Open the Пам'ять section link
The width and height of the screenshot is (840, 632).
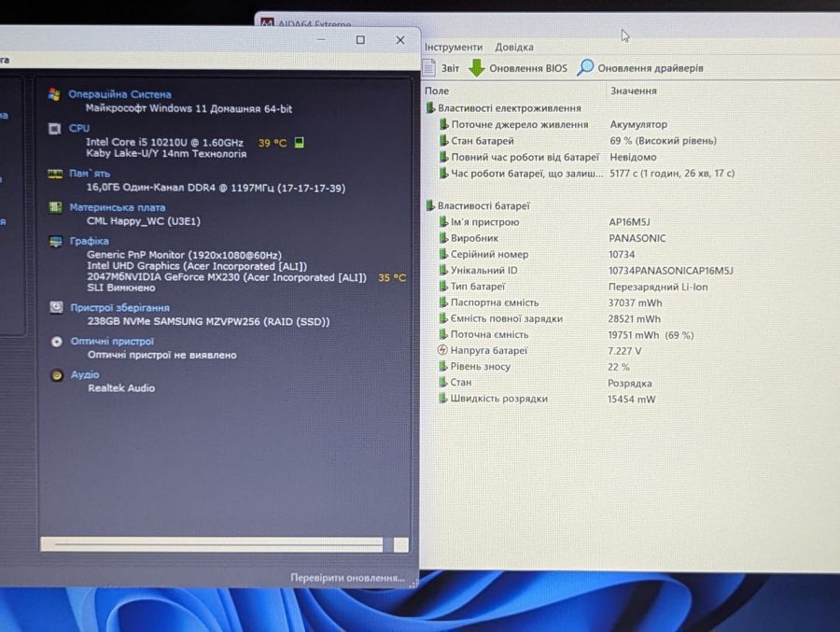pyautogui.click(x=90, y=173)
